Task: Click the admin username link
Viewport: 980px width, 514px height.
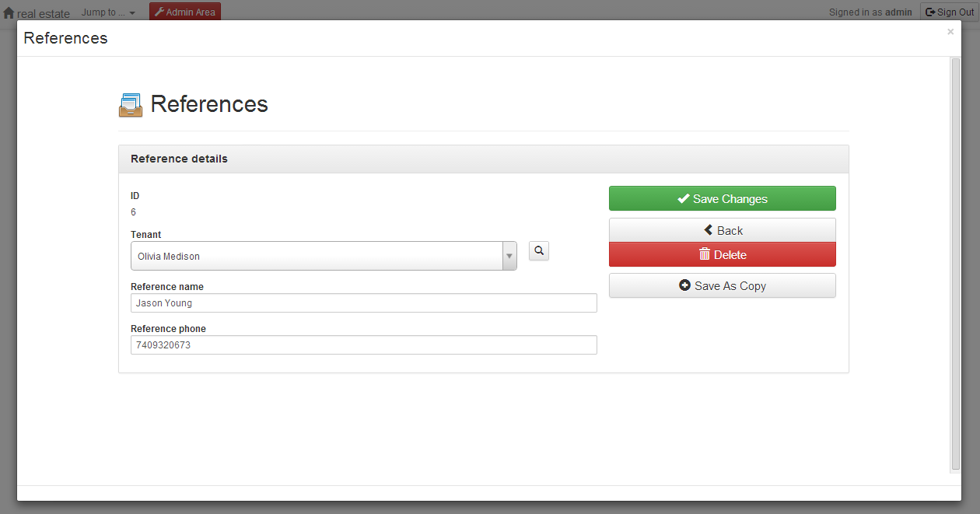Action: [x=898, y=12]
